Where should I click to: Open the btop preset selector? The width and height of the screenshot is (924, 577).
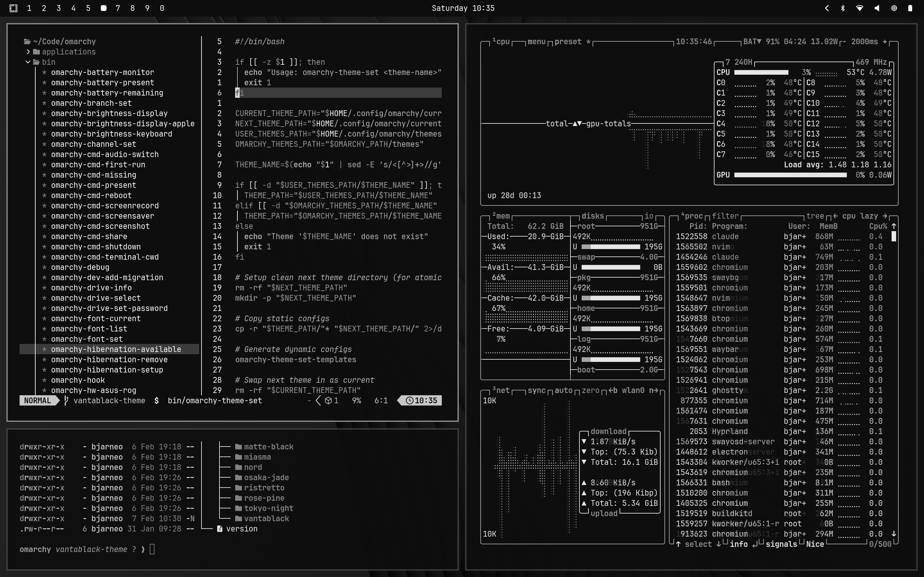[568, 42]
